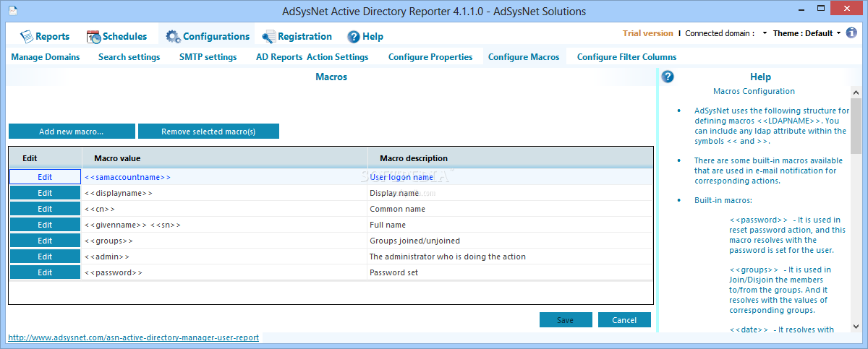Switch to the Configure Filter Columns tab
The height and width of the screenshot is (349, 868).
(x=627, y=56)
